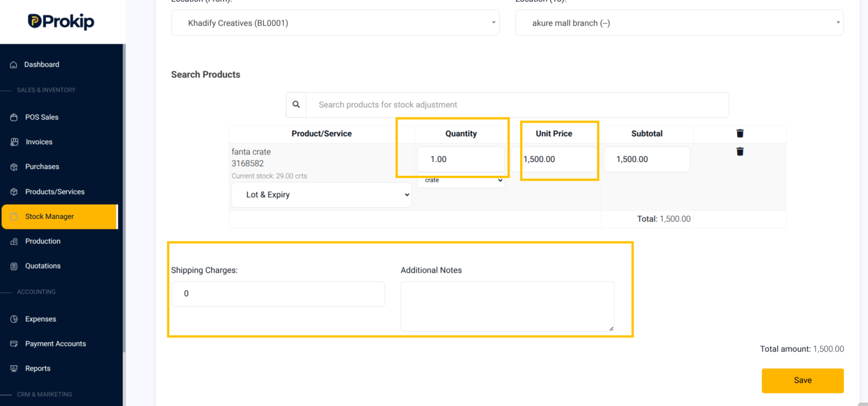Viewport: 868px width, 406px height.
Task: Click the Quantity input 1.00
Action: point(461,159)
